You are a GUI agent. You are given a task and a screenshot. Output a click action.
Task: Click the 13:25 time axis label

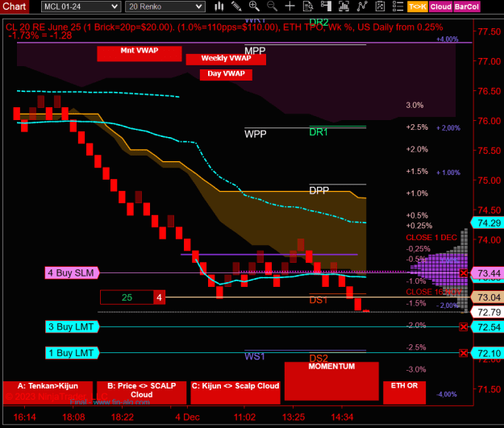(294, 417)
